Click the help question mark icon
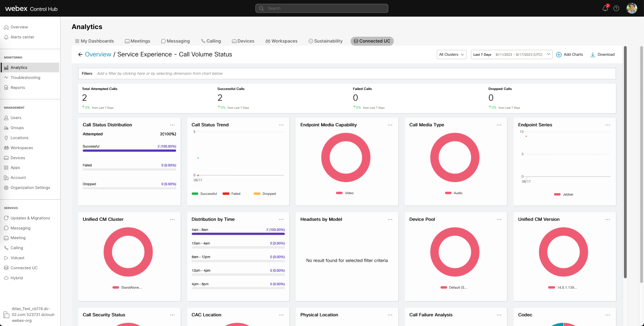644x326 pixels. click(616, 8)
